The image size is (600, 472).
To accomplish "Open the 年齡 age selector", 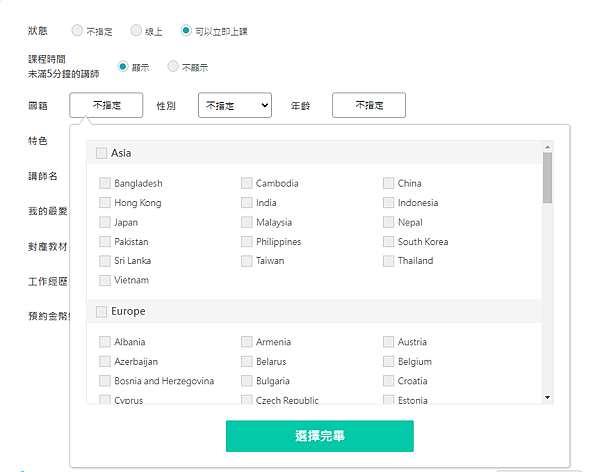I will point(368,105).
